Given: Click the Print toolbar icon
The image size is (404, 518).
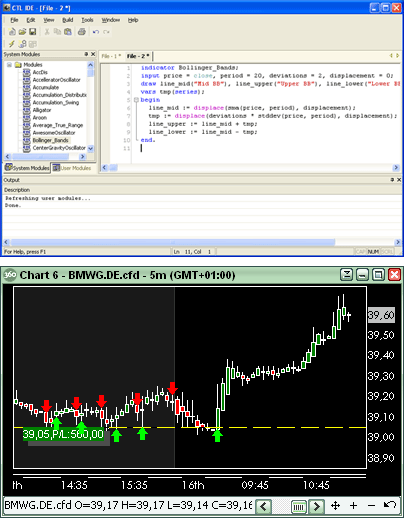Looking at the screenshot, I should 82,32.
